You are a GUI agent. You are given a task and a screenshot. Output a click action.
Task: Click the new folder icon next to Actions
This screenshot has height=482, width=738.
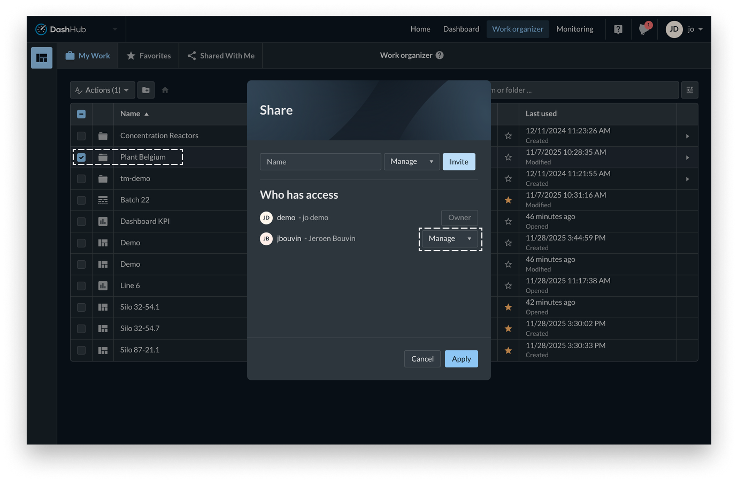[146, 90]
